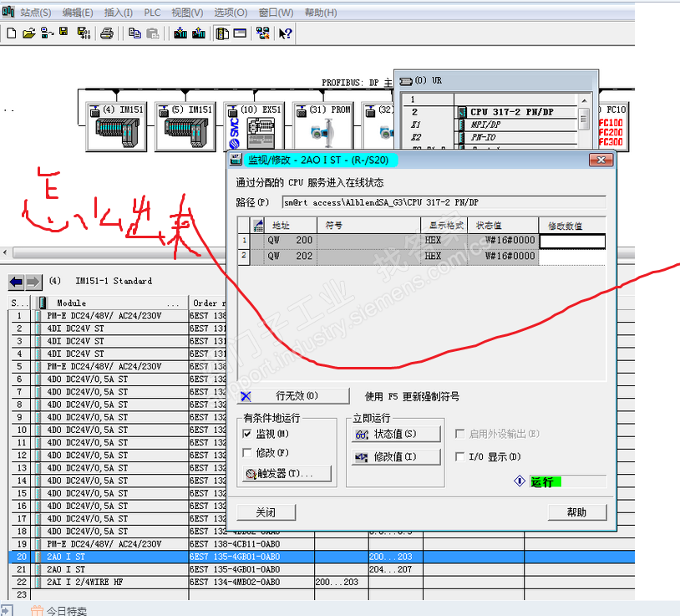Click the 行无效(O) button
The image size is (680, 616).
tap(293, 396)
